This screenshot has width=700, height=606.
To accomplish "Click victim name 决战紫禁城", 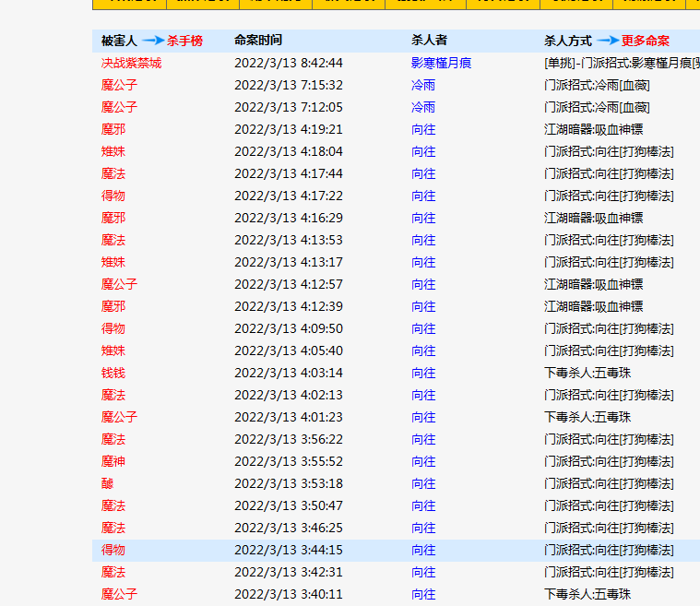I will [131, 63].
